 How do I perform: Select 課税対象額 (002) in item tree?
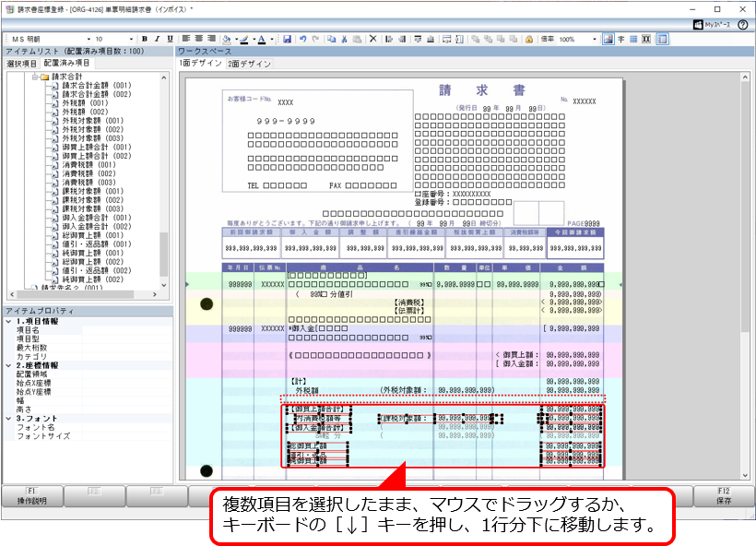coord(92,200)
